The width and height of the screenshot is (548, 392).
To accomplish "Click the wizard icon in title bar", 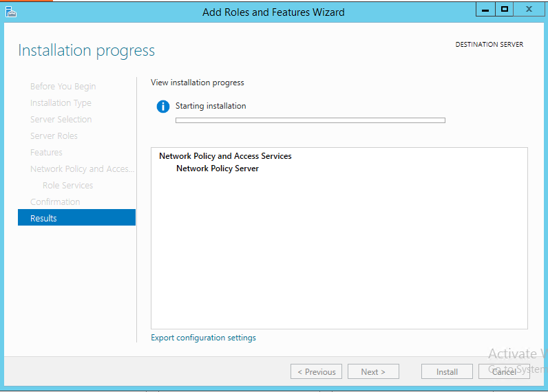I will pyautogui.click(x=10, y=11).
